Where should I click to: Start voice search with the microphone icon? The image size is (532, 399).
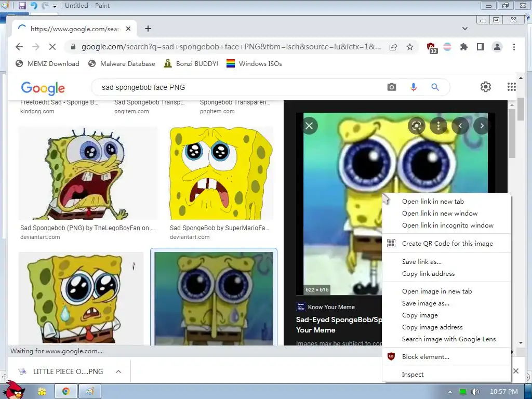[413, 87]
